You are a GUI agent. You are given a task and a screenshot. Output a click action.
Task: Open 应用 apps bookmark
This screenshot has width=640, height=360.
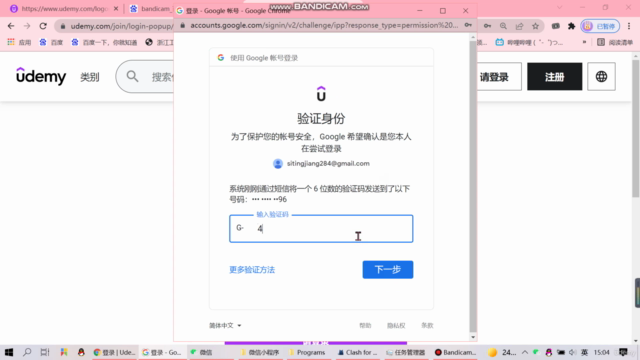[x=19, y=42]
